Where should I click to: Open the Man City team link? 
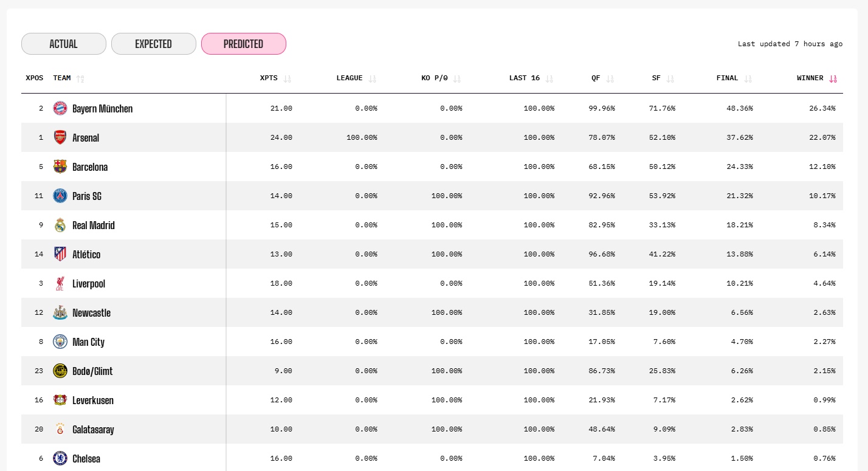[x=88, y=342]
